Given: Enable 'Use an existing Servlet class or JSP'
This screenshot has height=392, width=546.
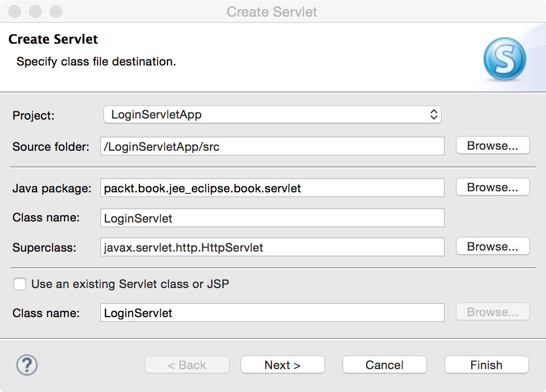Looking at the screenshot, I should pos(20,284).
